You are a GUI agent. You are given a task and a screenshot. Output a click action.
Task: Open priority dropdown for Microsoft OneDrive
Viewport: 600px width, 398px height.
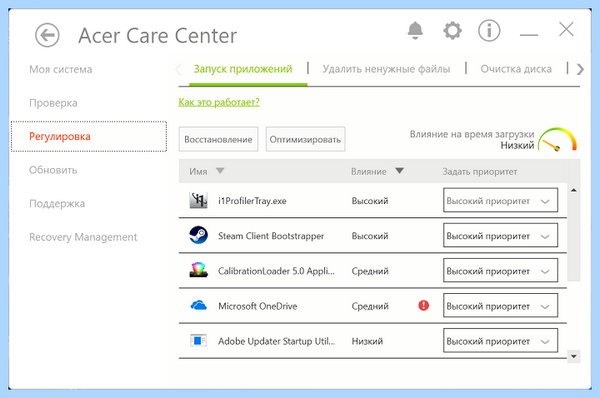[501, 305]
